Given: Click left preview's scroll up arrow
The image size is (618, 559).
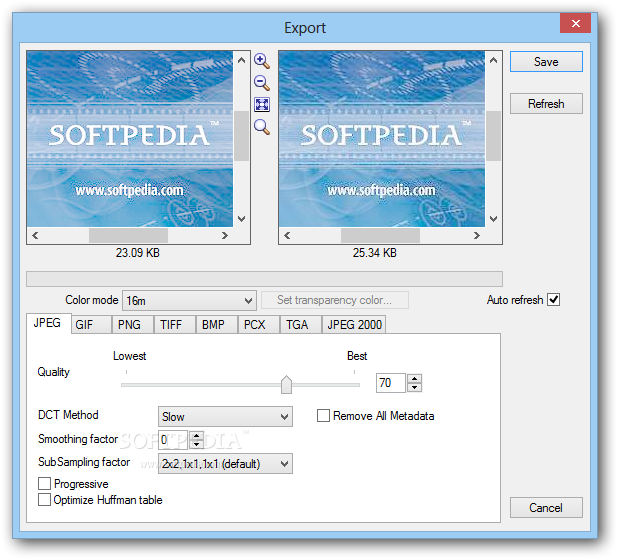Looking at the screenshot, I should [x=242, y=60].
